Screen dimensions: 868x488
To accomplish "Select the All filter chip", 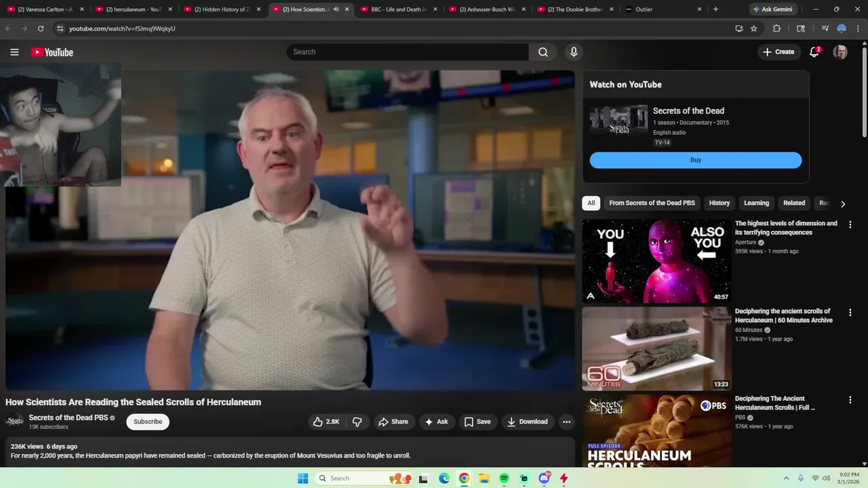I will [591, 203].
